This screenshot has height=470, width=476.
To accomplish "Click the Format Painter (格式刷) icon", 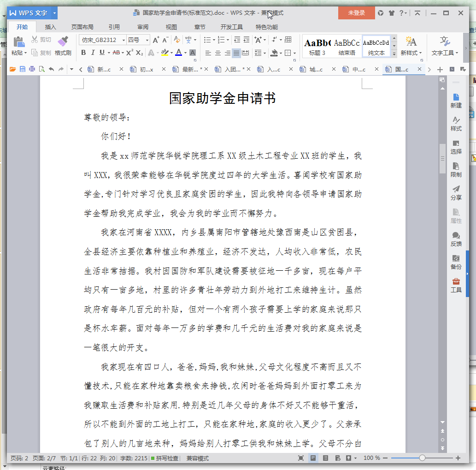I will point(63,42).
